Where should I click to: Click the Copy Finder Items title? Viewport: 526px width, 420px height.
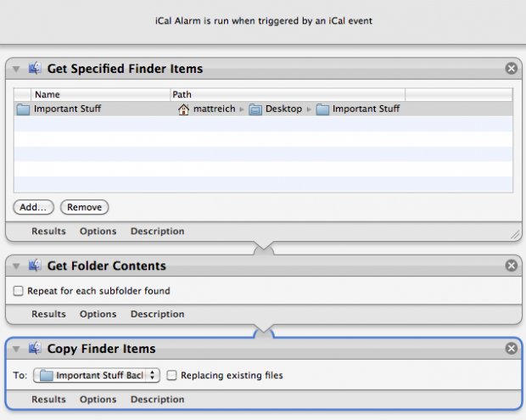pos(101,349)
